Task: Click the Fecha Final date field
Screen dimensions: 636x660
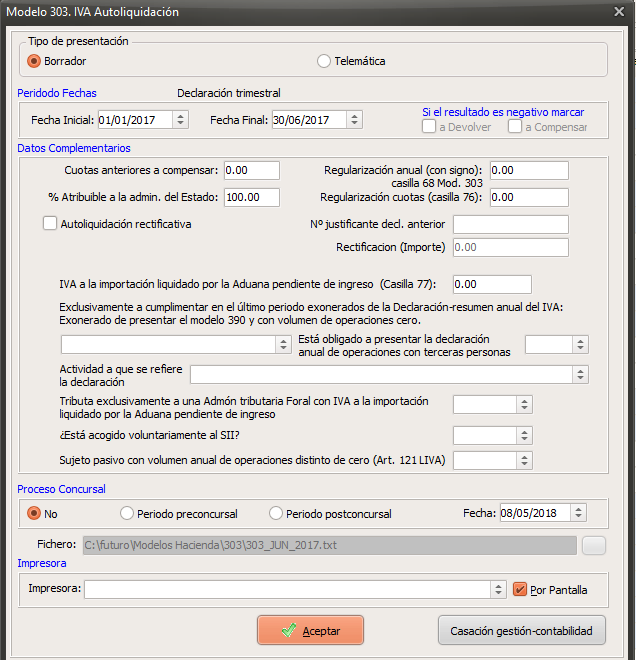Action: 309,120
